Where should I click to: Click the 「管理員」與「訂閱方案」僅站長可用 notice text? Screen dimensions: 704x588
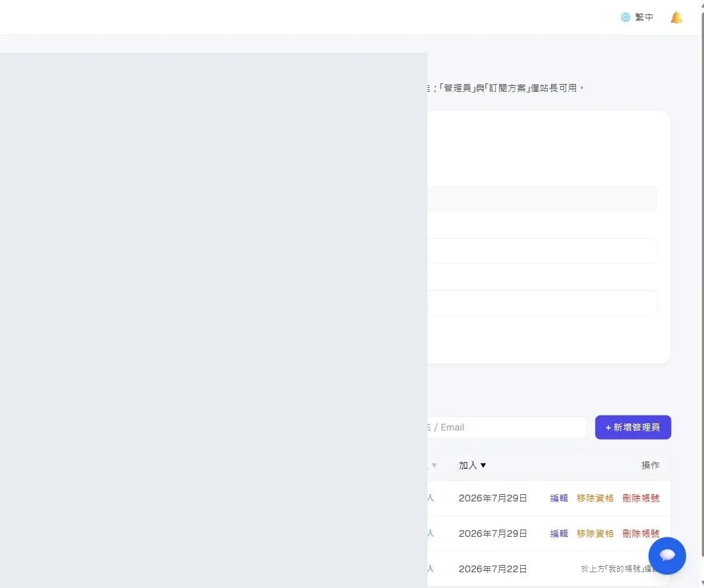click(511, 88)
